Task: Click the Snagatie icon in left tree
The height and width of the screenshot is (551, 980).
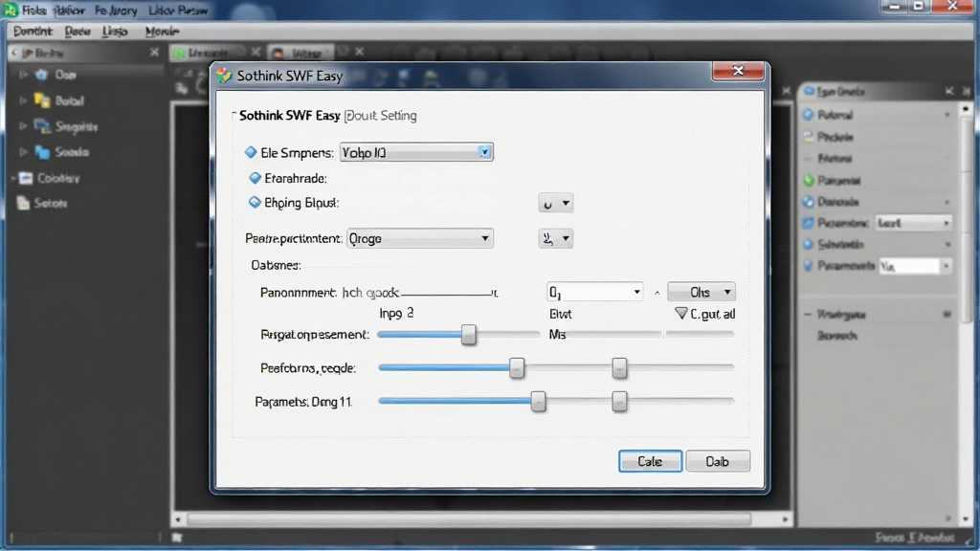Action: [42, 127]
